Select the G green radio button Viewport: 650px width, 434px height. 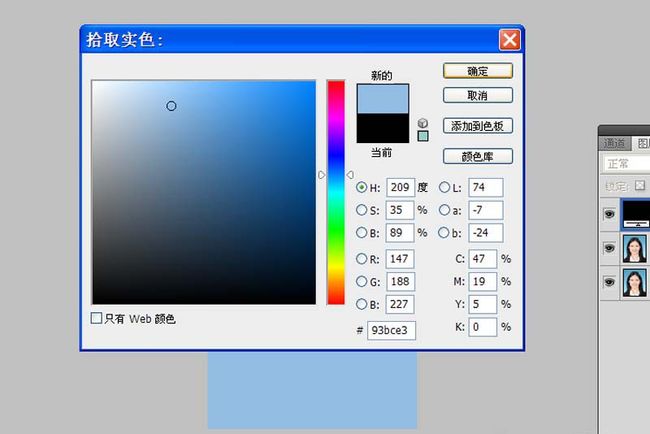coord(361,281)
